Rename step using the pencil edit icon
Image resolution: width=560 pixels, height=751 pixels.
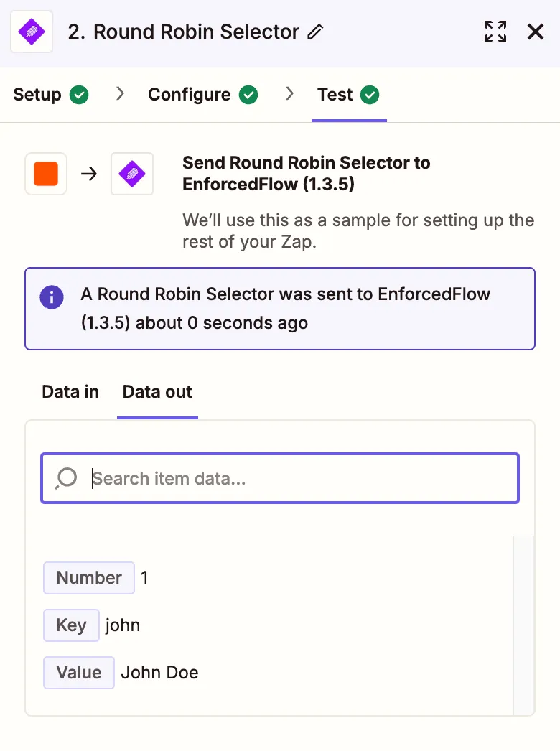[315, 32]
